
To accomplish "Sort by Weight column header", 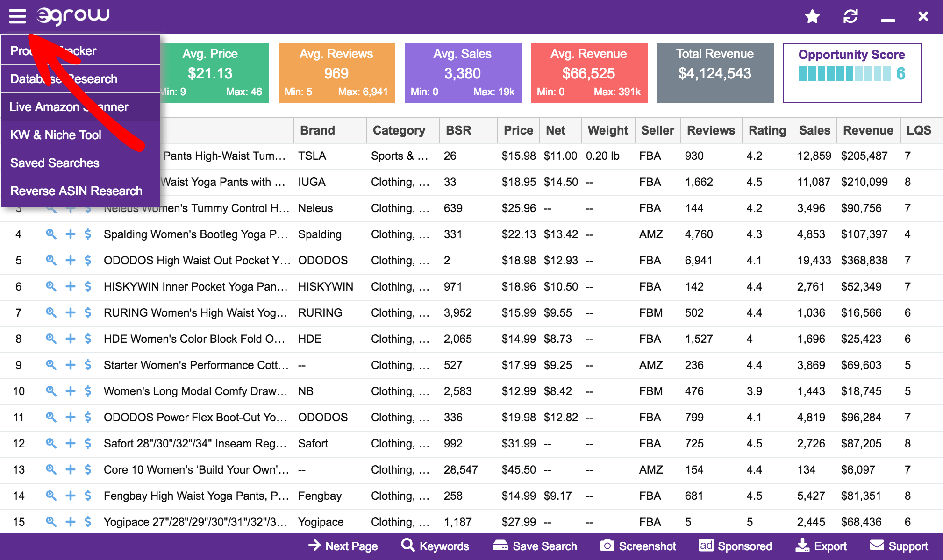I will (x=607, y=130).
